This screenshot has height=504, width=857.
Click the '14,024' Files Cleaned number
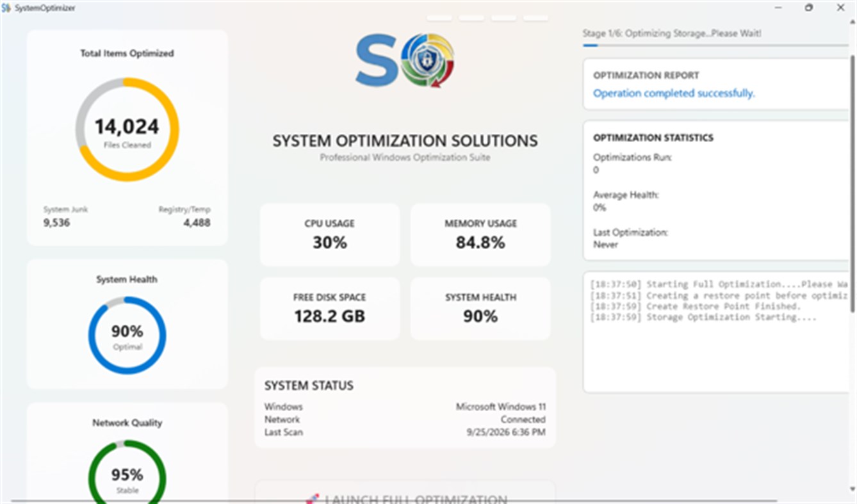click(x=127, y=126)
